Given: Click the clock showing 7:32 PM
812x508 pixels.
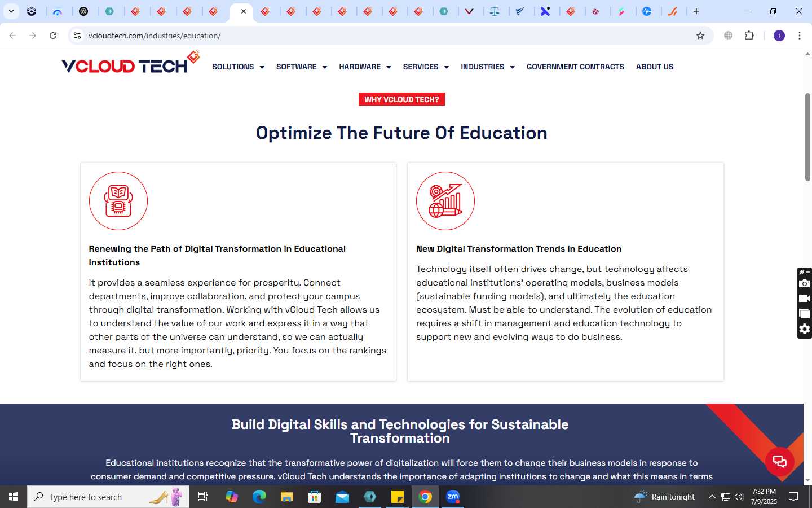Looking at the screenshot, I should [x=764, y=492].
